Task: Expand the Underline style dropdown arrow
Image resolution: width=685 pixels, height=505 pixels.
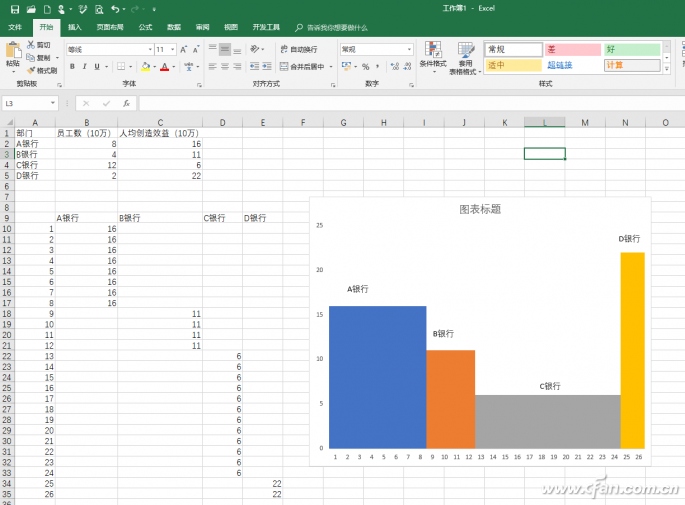Action: point(106,66)
